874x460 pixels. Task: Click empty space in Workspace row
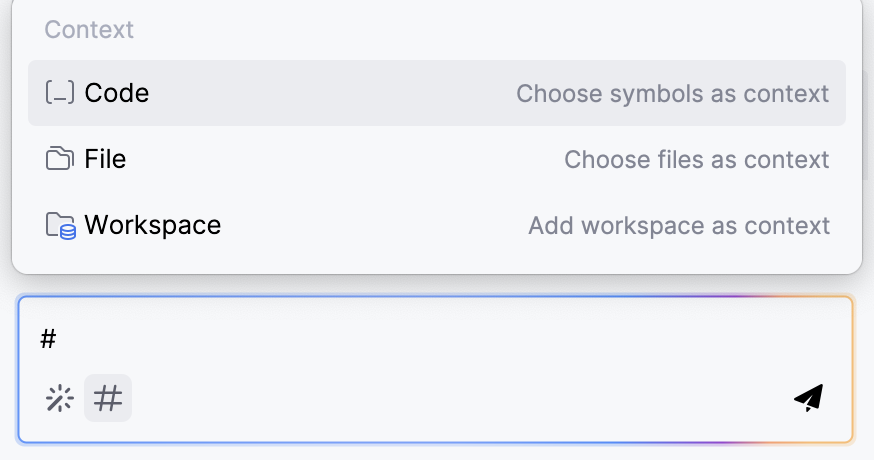tap(370, 225)
